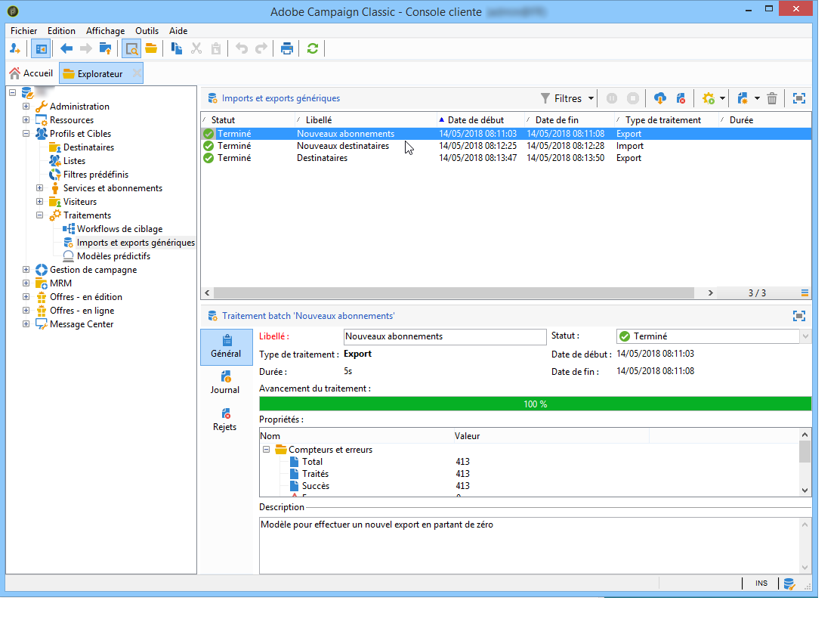Expand the Ressources tree node
The height and width of the screenshot is (619, 840).
point(26,119)
